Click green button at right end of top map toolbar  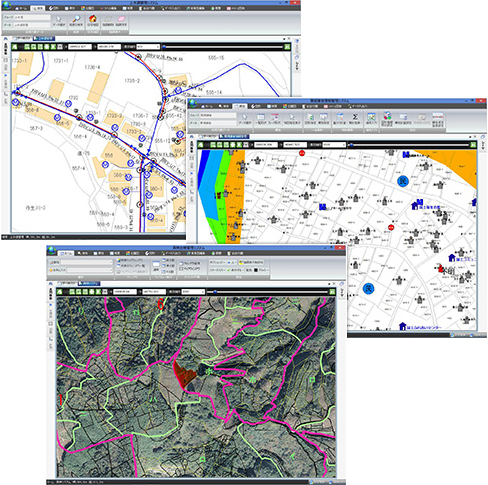[287, 47]
